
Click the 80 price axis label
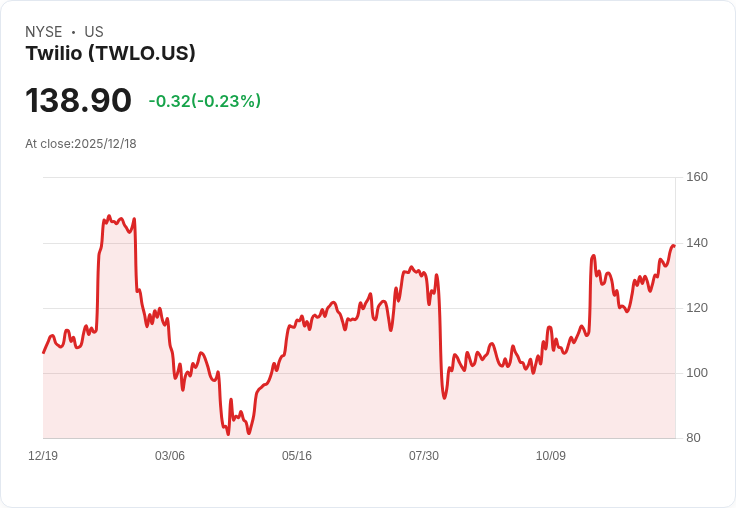pos(693,438)
